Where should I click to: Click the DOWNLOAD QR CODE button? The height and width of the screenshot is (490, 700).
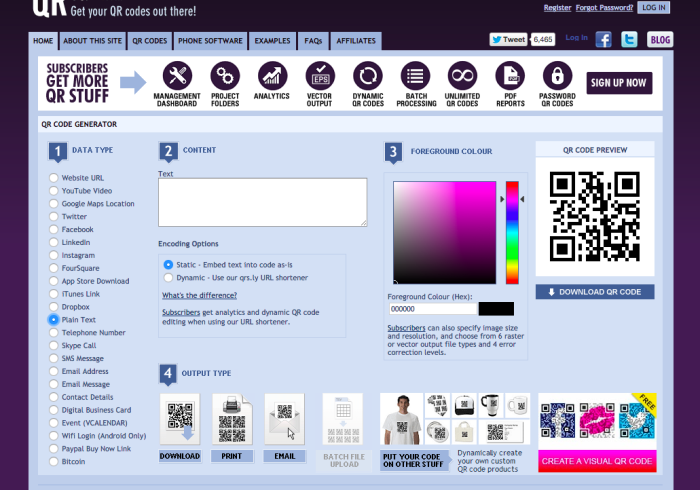[595, 292]
